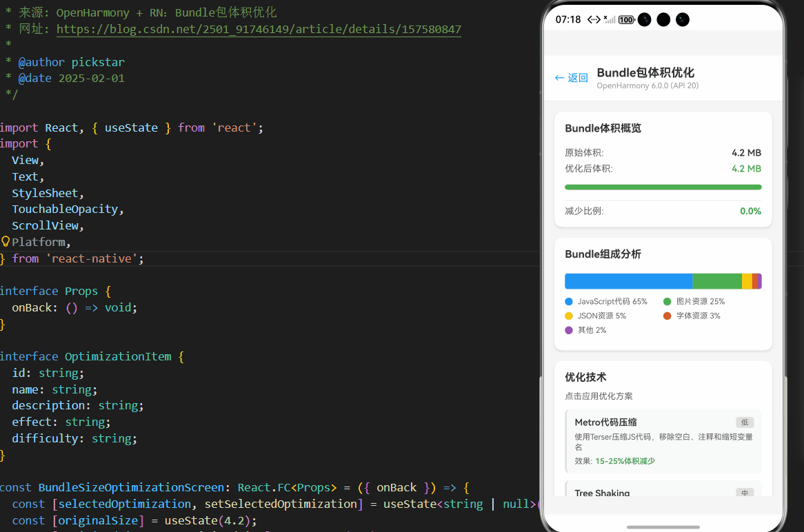Open the blog.csdn.net article URL in the comment

pos(259,29)
